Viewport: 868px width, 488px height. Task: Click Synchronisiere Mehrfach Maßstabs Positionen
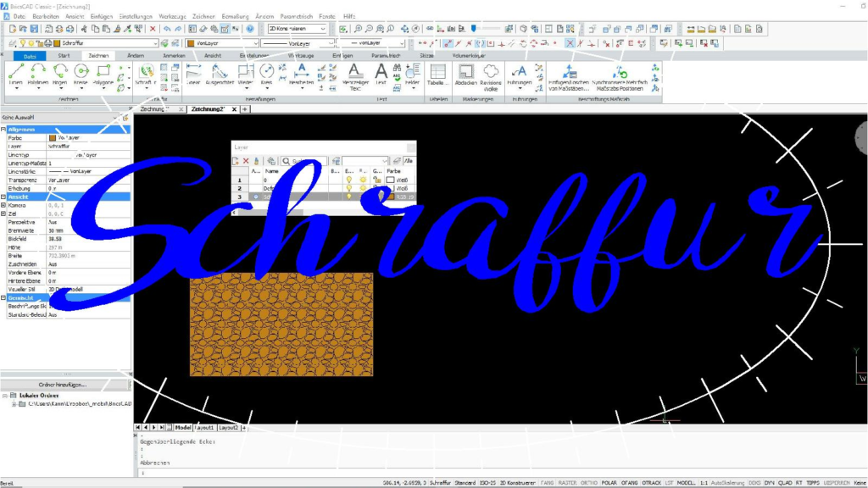click(x=620, y=77)
